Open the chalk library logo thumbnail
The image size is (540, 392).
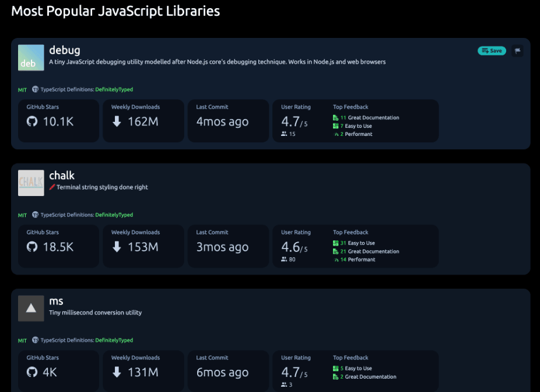point(31,183)
